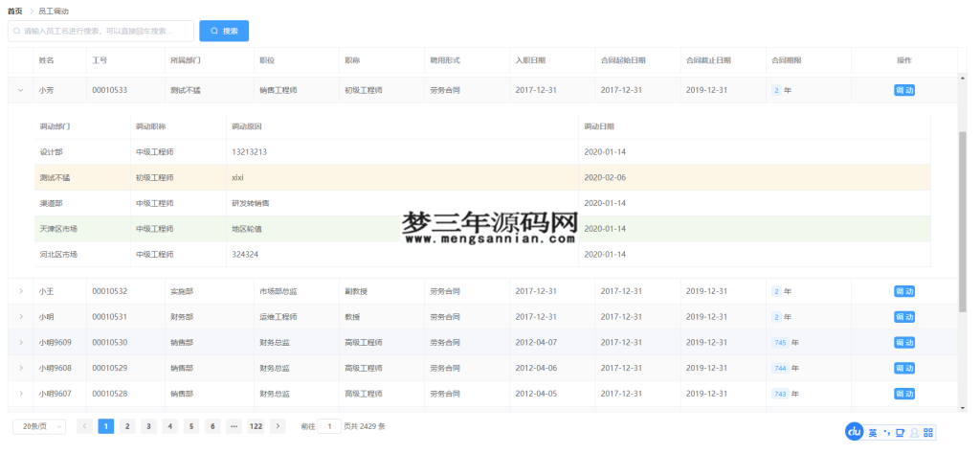Focus the employee name search box

point(100,31)
